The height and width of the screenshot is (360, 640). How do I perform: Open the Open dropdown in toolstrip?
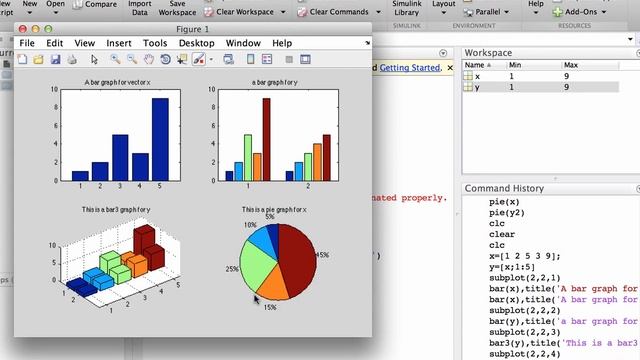coord(56,7)
